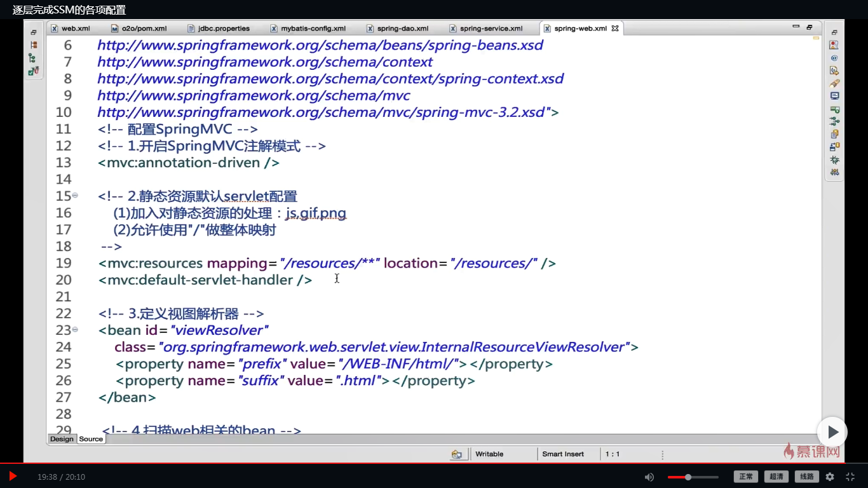Click the InternalResourceViewResolver class line

click(x=376, y=347)
